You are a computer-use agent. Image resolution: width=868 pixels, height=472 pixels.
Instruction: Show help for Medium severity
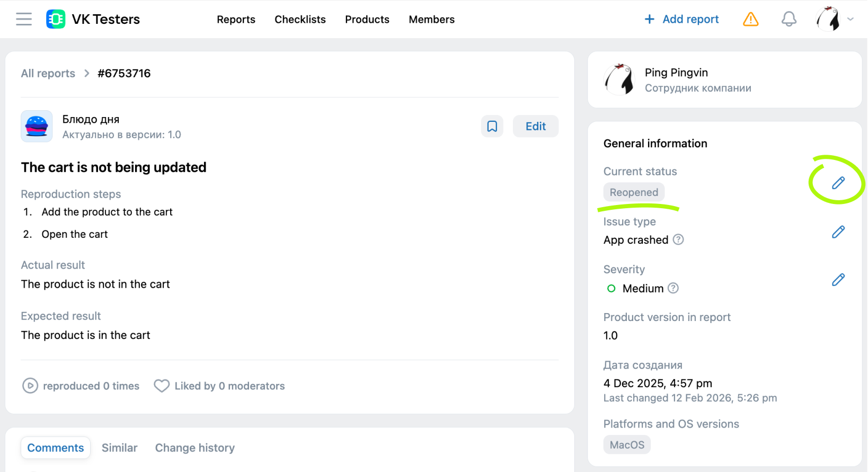click(673, 288)
